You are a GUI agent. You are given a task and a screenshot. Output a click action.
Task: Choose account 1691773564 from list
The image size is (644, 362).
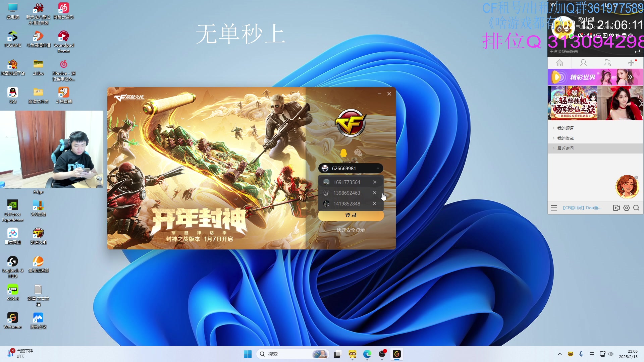coord(346,182)
